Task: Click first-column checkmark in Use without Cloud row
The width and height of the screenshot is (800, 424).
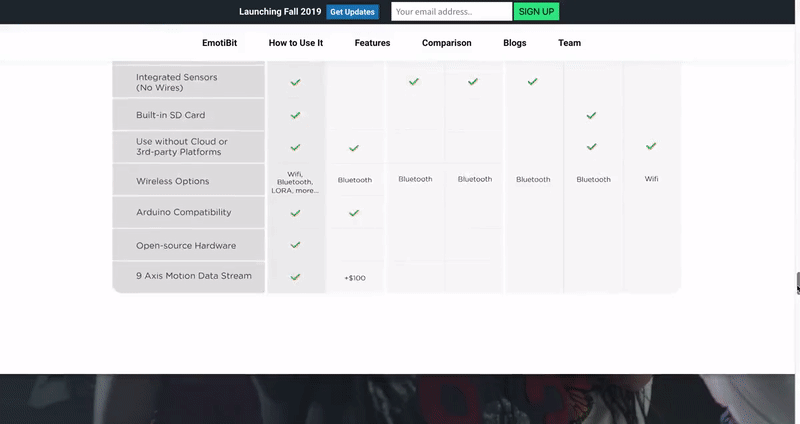Action: point(295,147)
